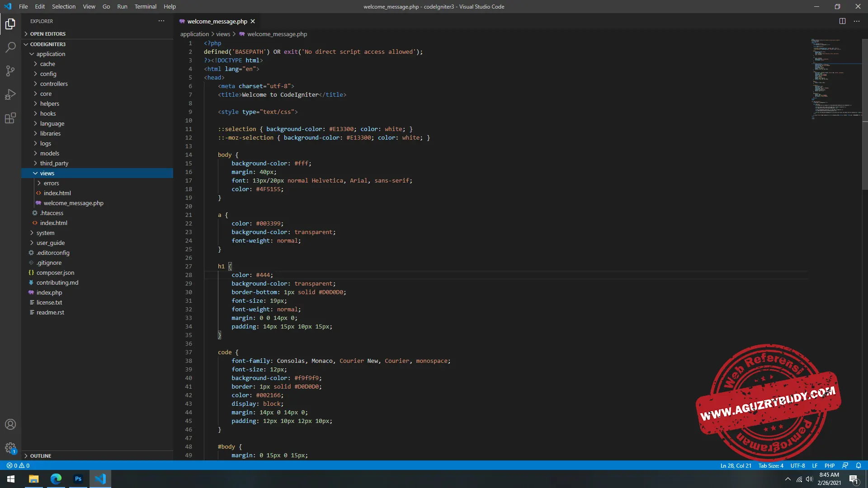Show hidden system tray icons
Image resolution: width=868 pixels, height=488 pixels.
(788, 479)
